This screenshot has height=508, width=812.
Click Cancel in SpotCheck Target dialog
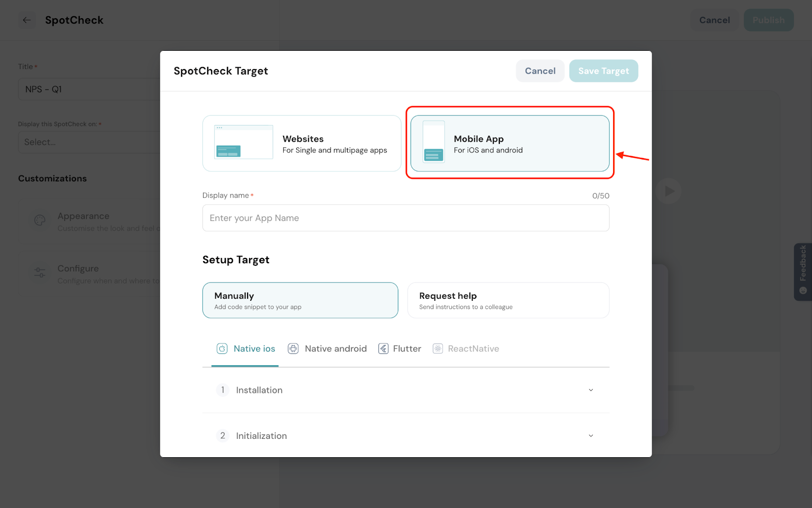coord(540,71)
